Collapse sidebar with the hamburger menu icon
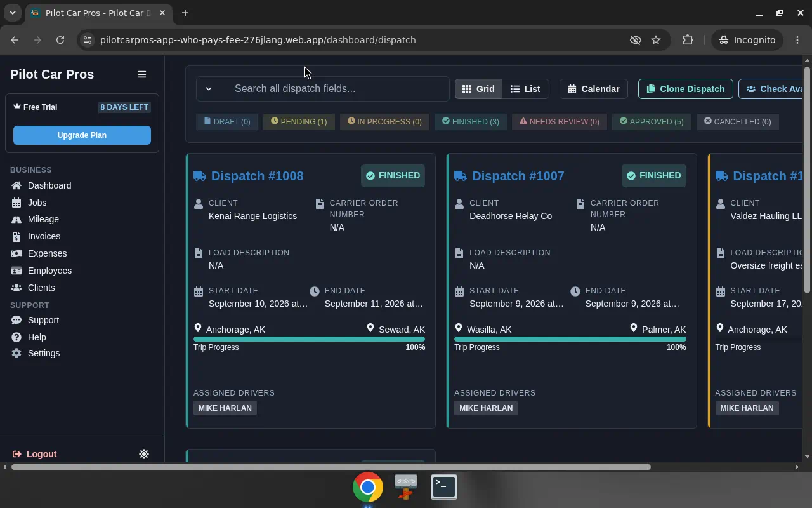The image size is (812, 508). point(142,74)
